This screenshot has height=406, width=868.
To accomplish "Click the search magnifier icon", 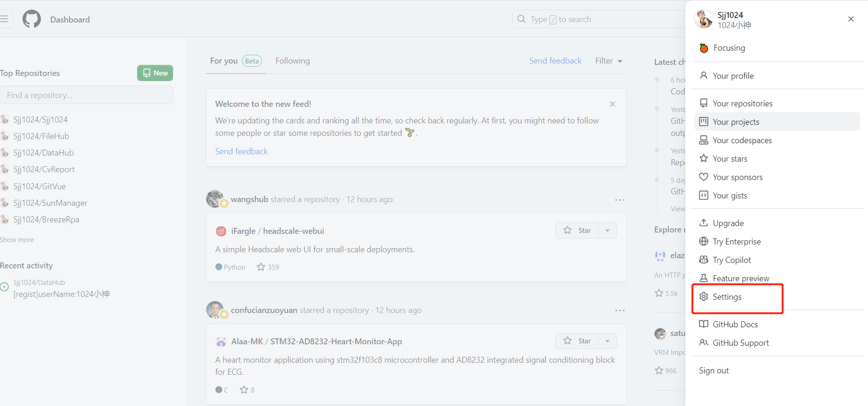I will point(521,19).
